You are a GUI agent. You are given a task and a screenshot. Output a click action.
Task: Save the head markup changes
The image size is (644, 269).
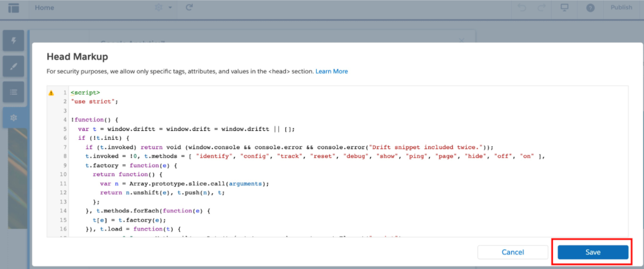pos(593,252)
